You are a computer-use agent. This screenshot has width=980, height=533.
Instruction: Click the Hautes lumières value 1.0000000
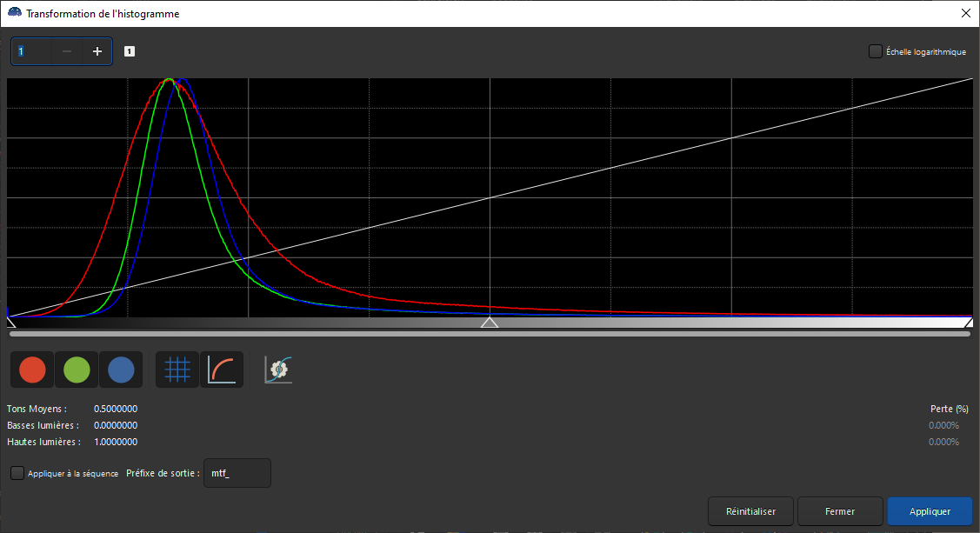[x=116, y=442]
